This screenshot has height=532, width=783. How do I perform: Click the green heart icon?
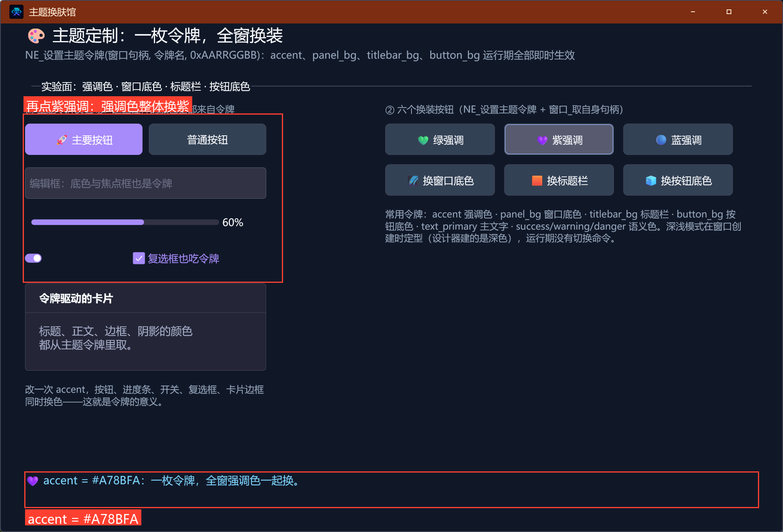(x=423, y=140)
